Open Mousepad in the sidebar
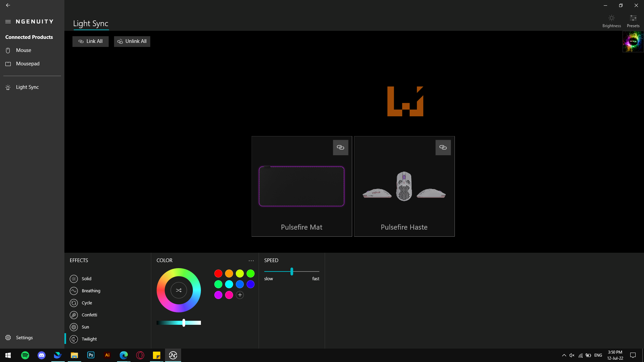644x362 pixels. point(28,64)
